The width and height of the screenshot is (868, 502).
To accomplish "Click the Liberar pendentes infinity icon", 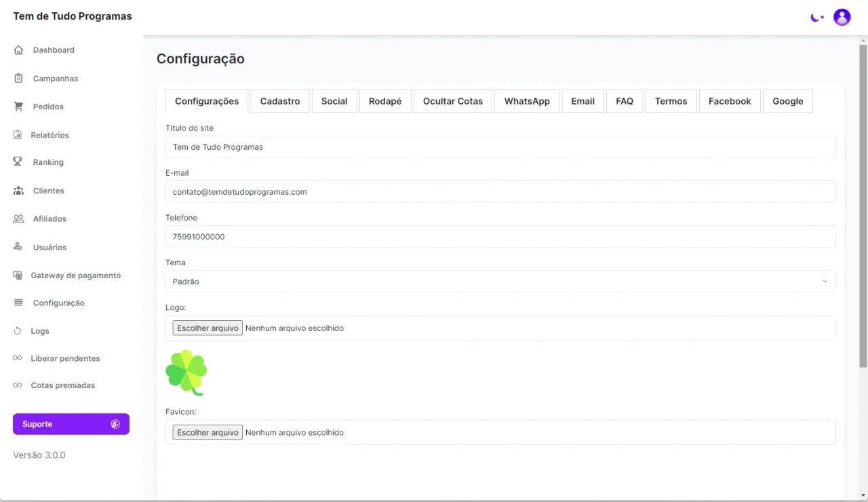I will 18,358.
